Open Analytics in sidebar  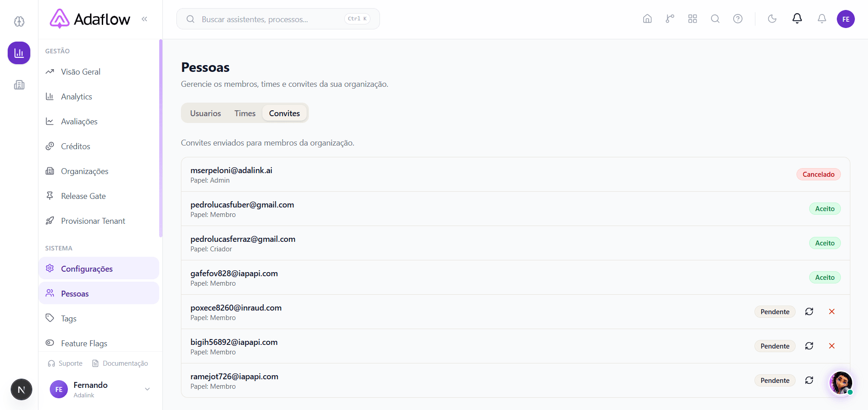coord(99,97)
